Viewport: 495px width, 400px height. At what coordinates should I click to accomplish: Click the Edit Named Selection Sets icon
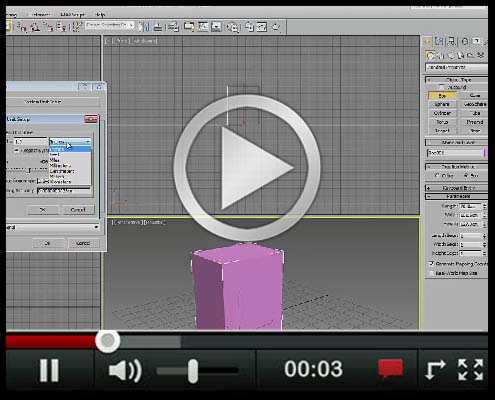tap(77, 27)
